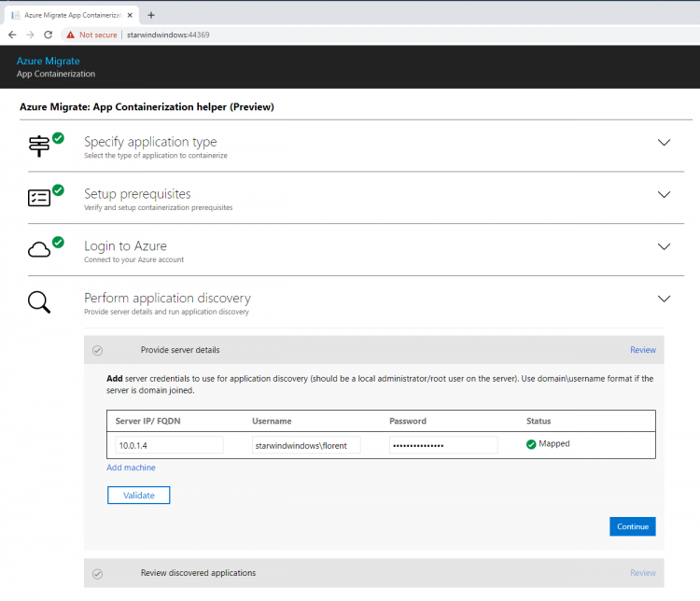The image size is (700, 601).
Task: Expand the Specify application type section
Action: [x=664, y=143]
